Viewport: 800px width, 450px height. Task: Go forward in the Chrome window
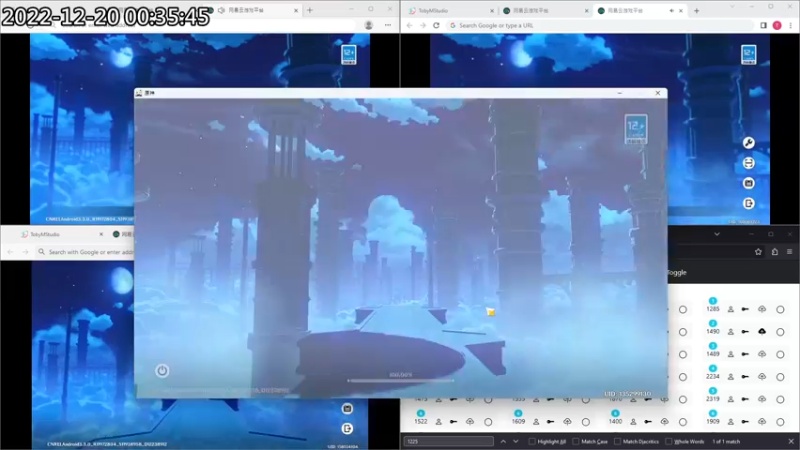423,25
